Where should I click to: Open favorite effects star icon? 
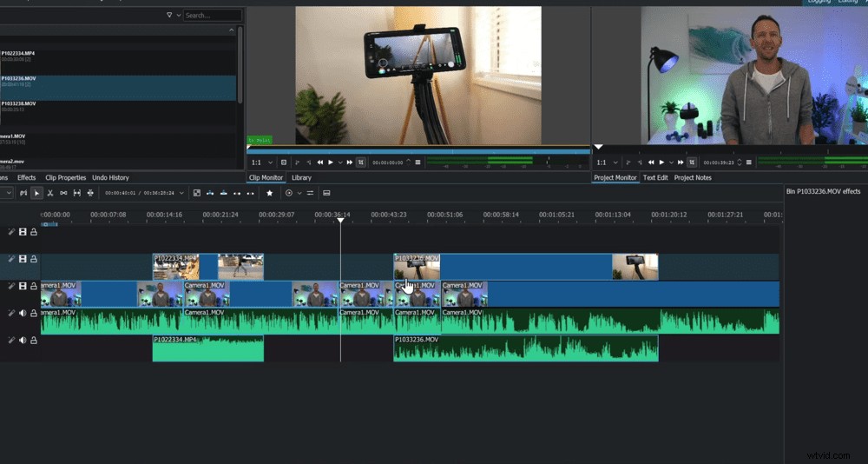coord(270,193)
